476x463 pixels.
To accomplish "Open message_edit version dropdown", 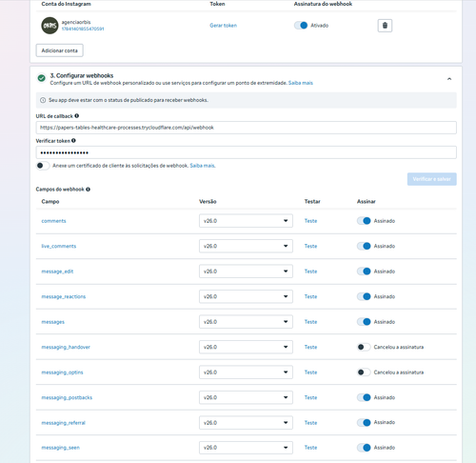I will pyautogui.click(x=246, y=272).
